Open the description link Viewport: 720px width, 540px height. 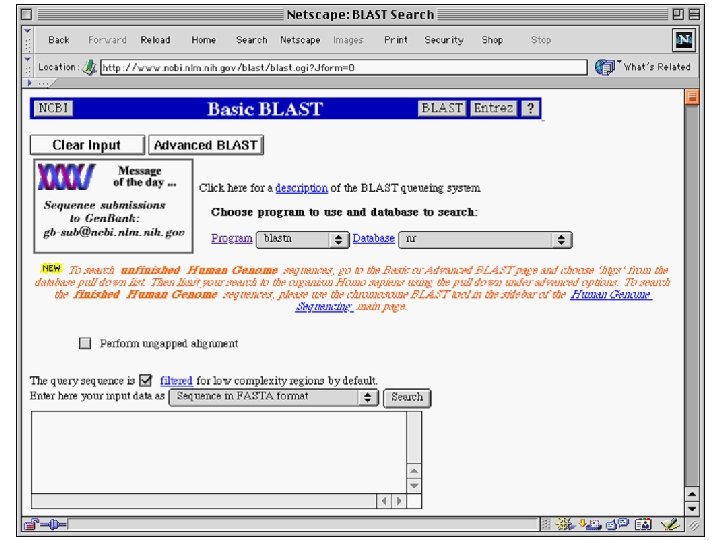click(x=302, y=188)
